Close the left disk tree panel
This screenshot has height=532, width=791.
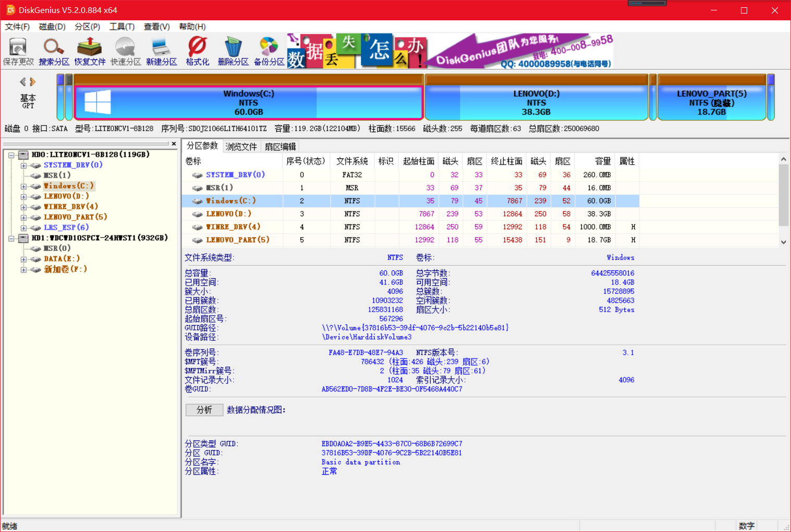click(174, 144)
